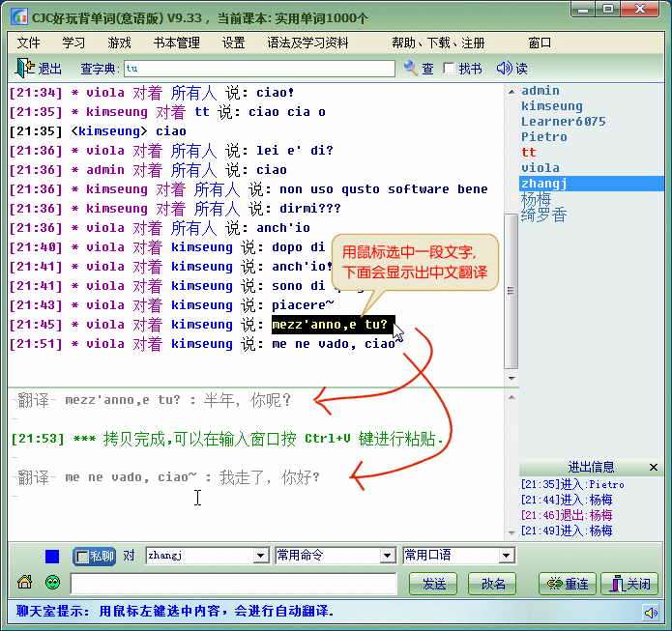Click the 查字典 dictionary search field

coord(259,69)
